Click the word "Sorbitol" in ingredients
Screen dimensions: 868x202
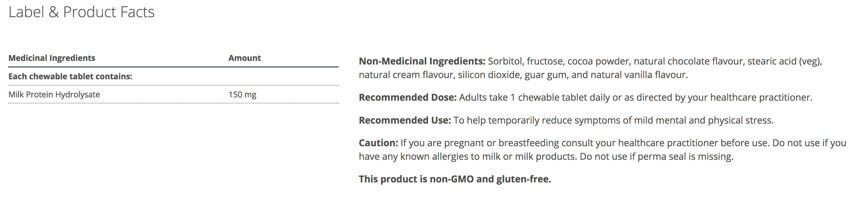point(505,61)
